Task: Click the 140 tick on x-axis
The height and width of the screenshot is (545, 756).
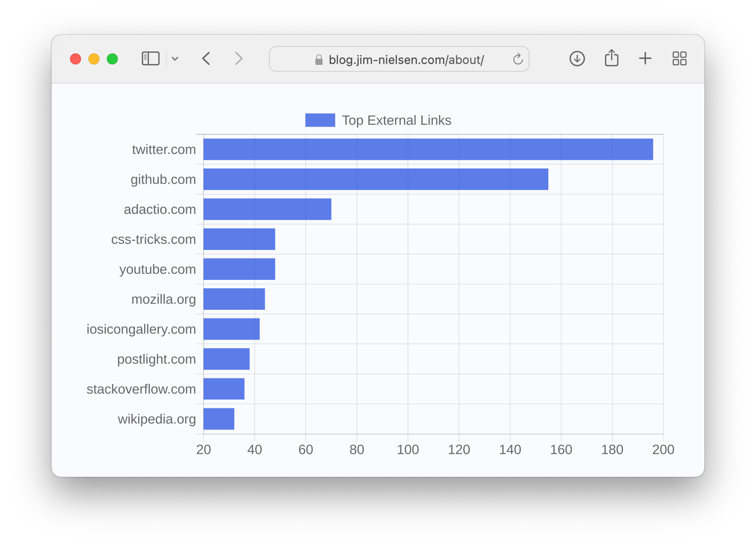Action: [x=510, y=450]
